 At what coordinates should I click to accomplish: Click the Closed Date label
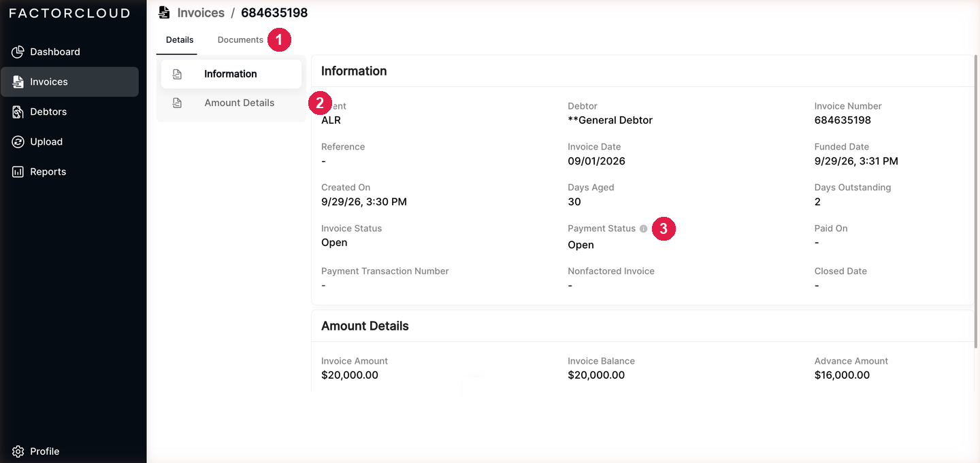[840, 271]
